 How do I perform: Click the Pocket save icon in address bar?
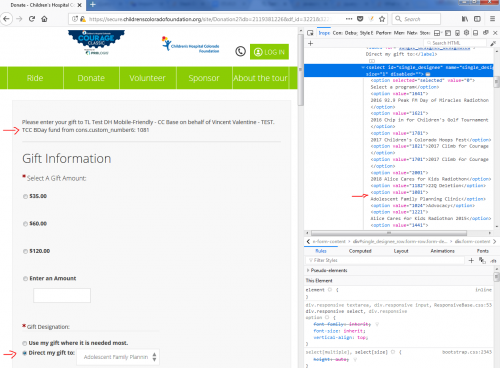360,19
